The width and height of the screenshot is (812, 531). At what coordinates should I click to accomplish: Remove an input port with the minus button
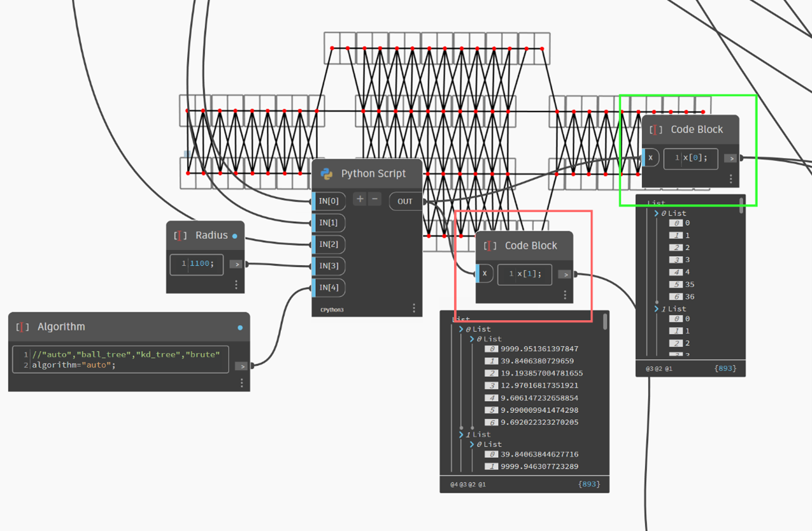[375, 200]
